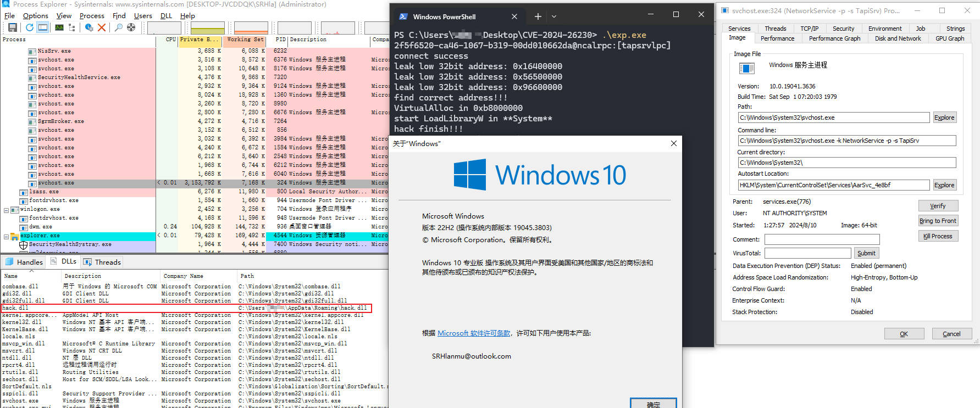Open the DLL menu
Screen dimensions: 980x408
pyautogui.click(x=166, y=16)
